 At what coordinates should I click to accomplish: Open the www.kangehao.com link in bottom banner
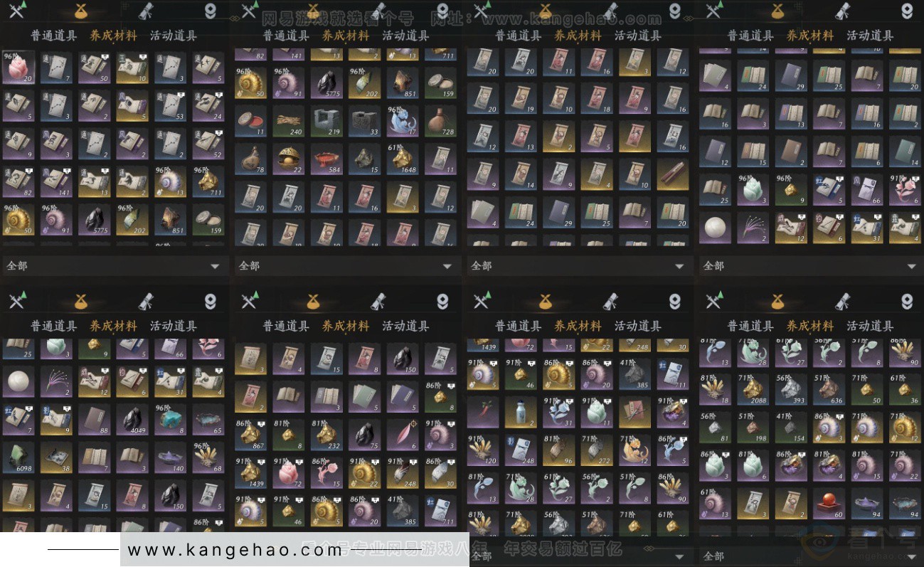(235, 550)
